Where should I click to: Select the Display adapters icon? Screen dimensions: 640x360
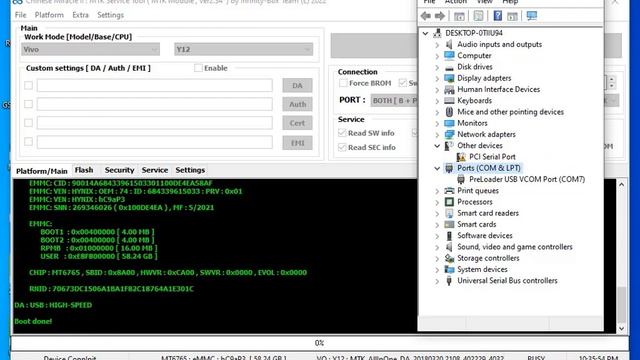click(x=449, y=78)
